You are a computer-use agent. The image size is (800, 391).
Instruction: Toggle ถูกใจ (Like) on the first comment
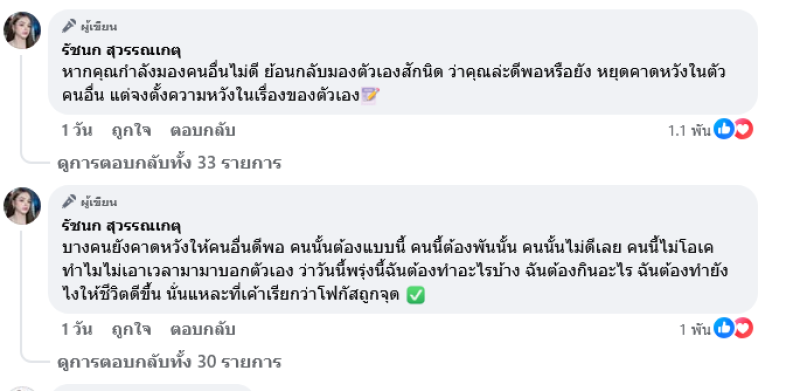pyautogui.click(x=131, y=131)
